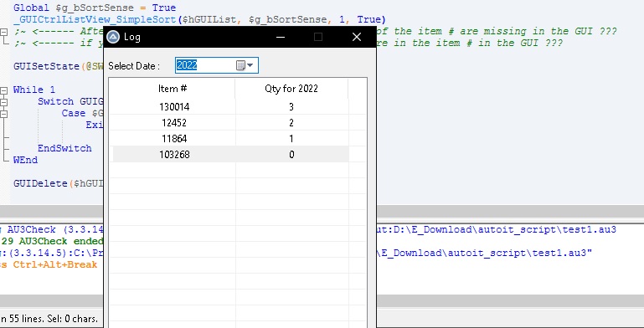
Task: Click quantity cell showing 3
Action: click(x=291, y=107)
